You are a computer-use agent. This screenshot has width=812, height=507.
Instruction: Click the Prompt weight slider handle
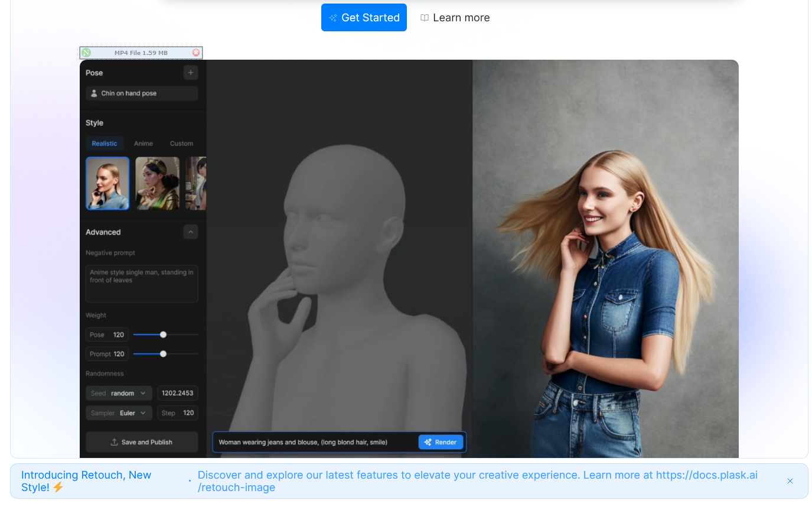(x=163, y=354)
